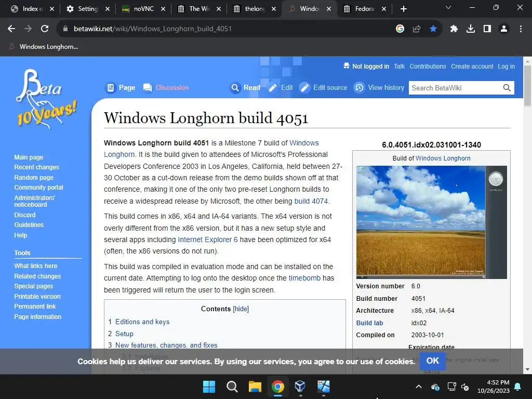Click Edit with the pencil icon
The height and width of the screenshot is (399, 532).
point(280,87)
